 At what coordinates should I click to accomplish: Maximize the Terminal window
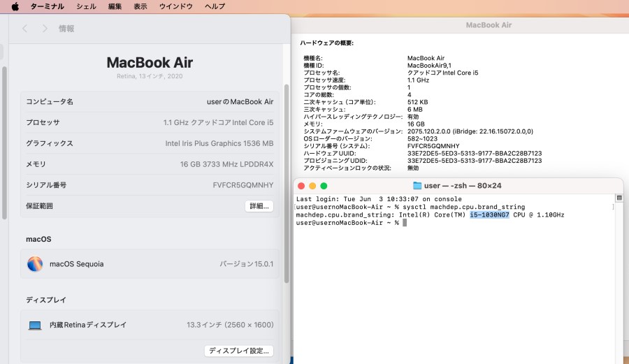point(324,186)
